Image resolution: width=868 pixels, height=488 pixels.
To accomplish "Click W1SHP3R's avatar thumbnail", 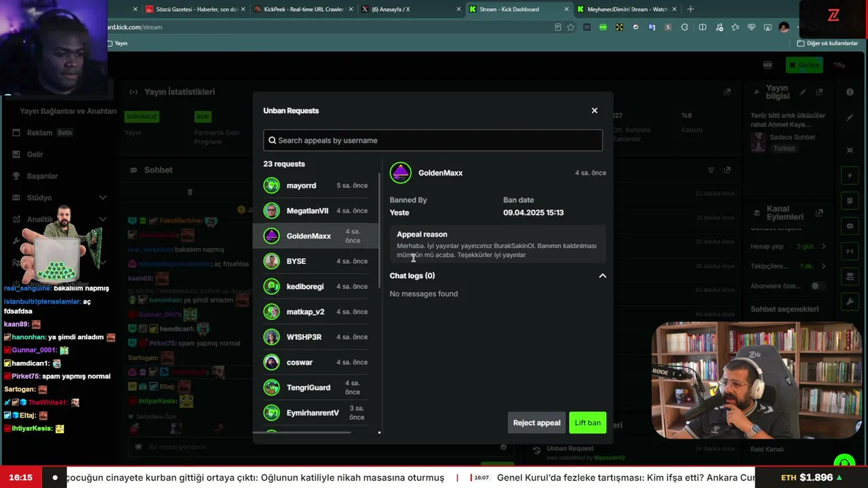I will click(x=271, y=337).
